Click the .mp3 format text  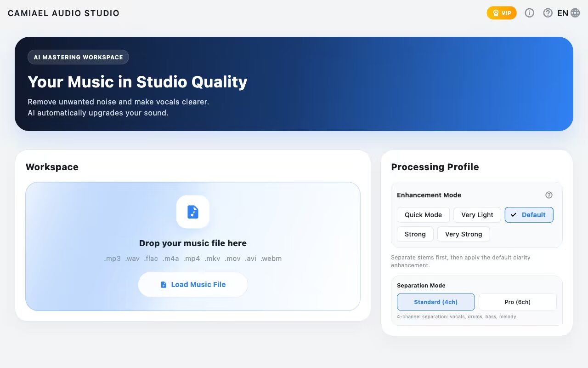click(x=113, y=259)
